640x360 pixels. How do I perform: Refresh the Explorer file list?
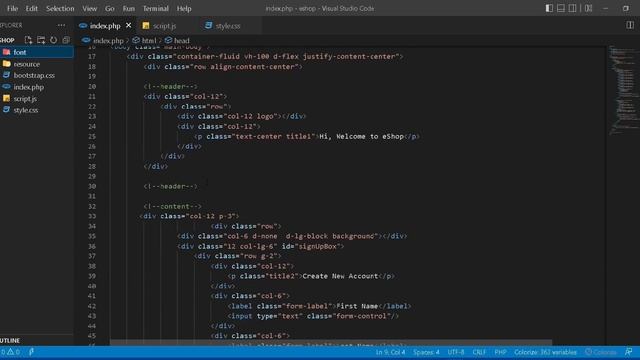pyautogui.click(x=53, y=40)
